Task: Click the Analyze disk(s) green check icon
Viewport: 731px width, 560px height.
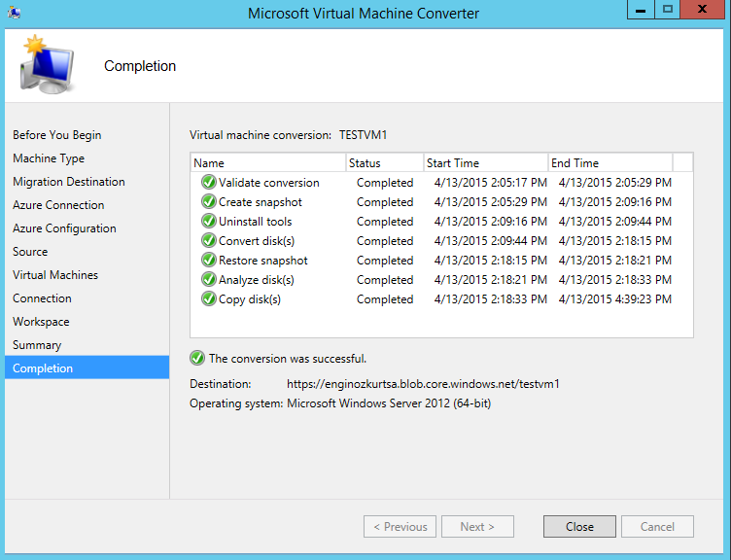Action: pyautogui.click(x=209, y=279)
